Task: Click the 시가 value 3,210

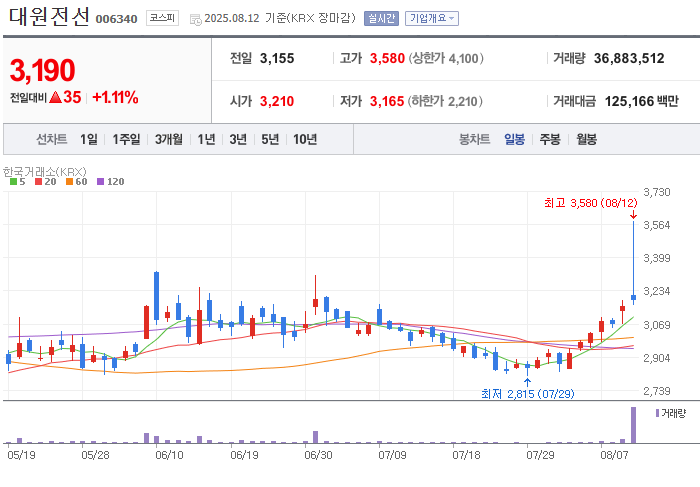Action: [x=277, y=101]
